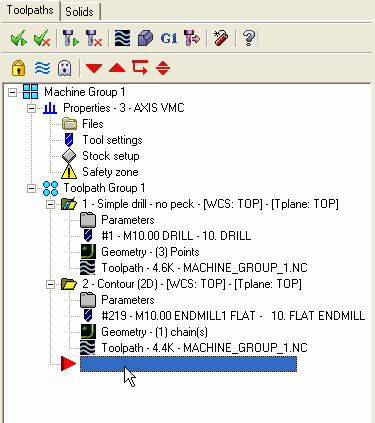Select Machine Group 1 label text

[85, 92]
